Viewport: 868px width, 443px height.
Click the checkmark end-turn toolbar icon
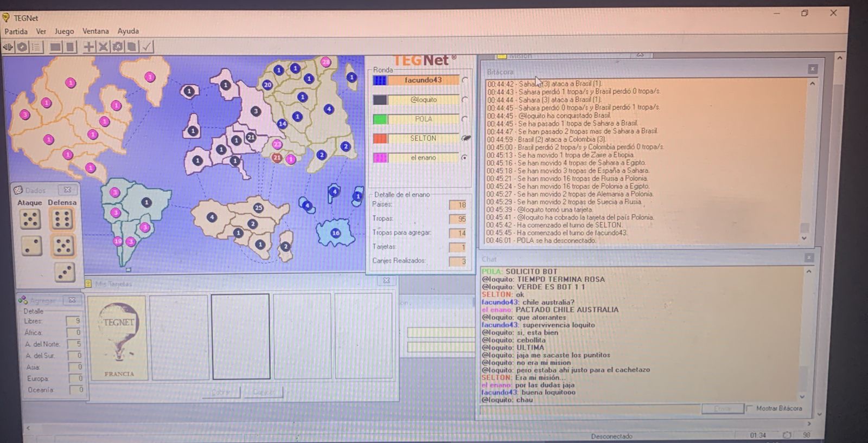[x=146, y=47]
